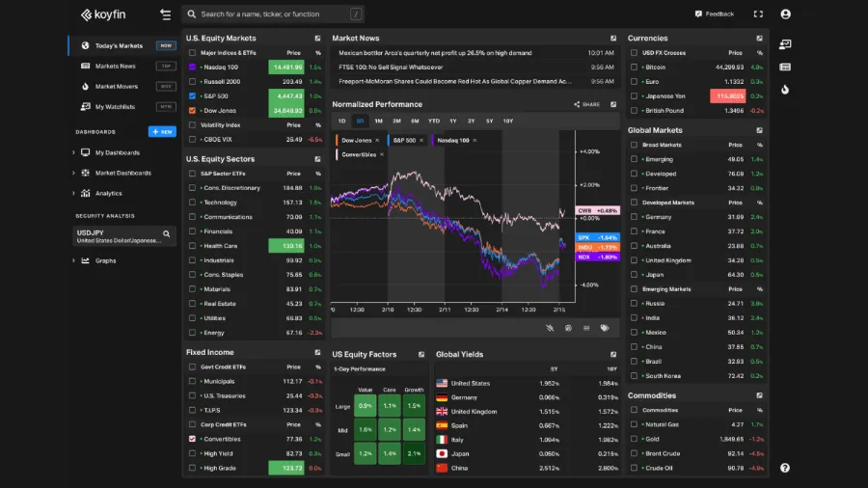Viewport: 868px width, 488px height.
Task: Click the Koyfin logo
Action: pos(103,14)
